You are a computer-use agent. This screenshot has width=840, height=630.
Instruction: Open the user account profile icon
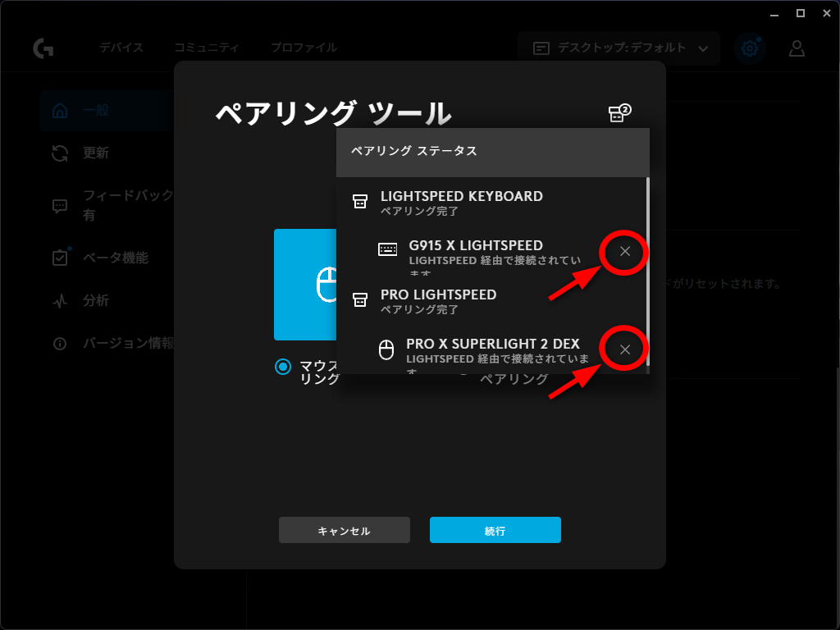point(797,48)
